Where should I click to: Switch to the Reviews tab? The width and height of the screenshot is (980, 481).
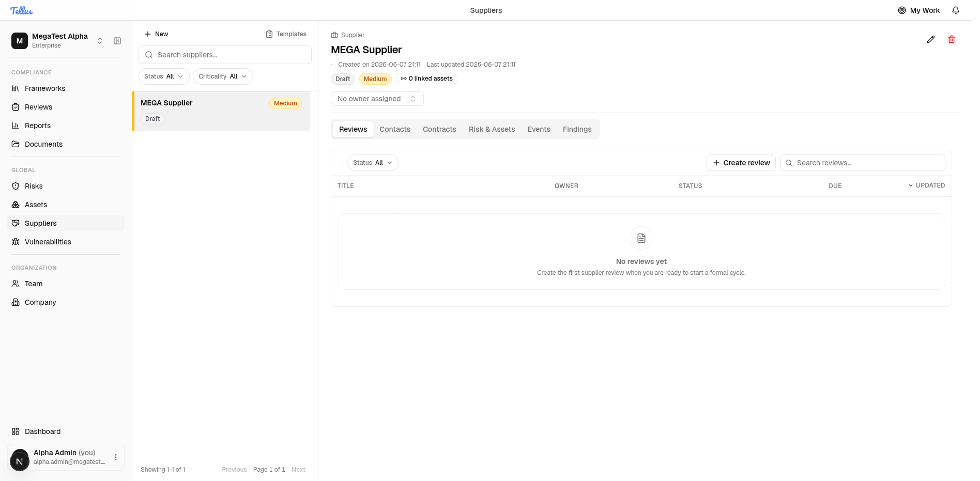click(x=353, y=129)
